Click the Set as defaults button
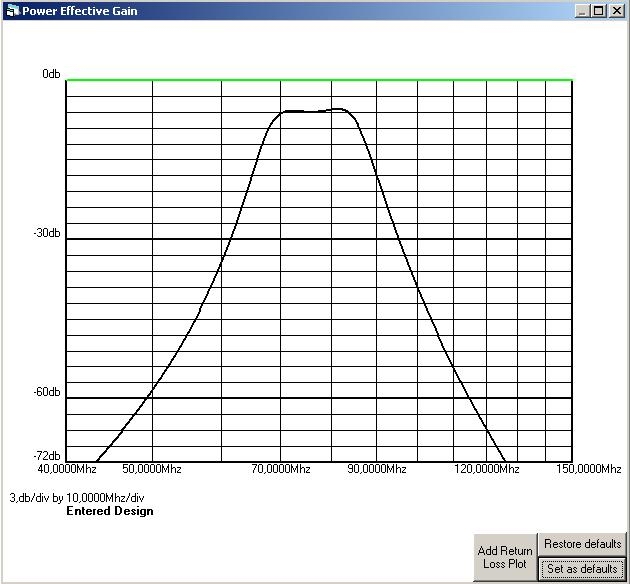Screen dimensions: 630x584 582,569
